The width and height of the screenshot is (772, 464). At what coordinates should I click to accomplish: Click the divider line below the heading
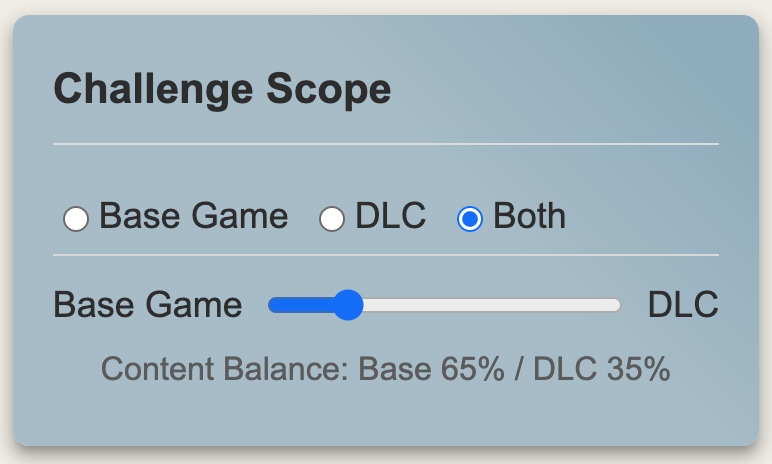tap(385, 144)
